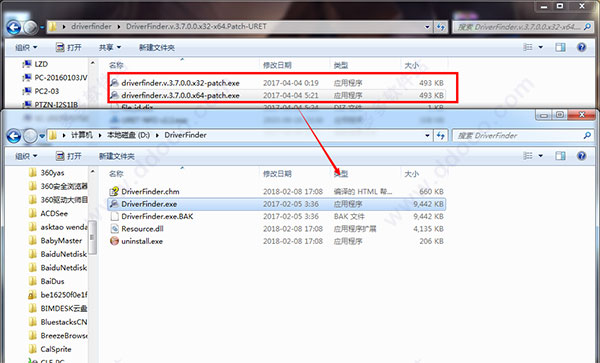The image size is (600, 363).
Task: Select Resource.dll file
Action: pyautogui.click(x=277, y=229)
